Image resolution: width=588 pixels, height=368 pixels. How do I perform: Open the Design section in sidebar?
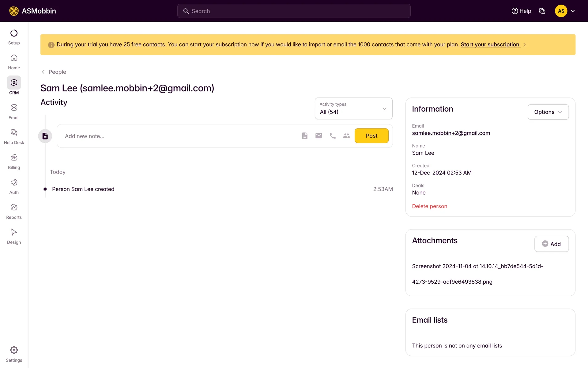click(14, 236)
